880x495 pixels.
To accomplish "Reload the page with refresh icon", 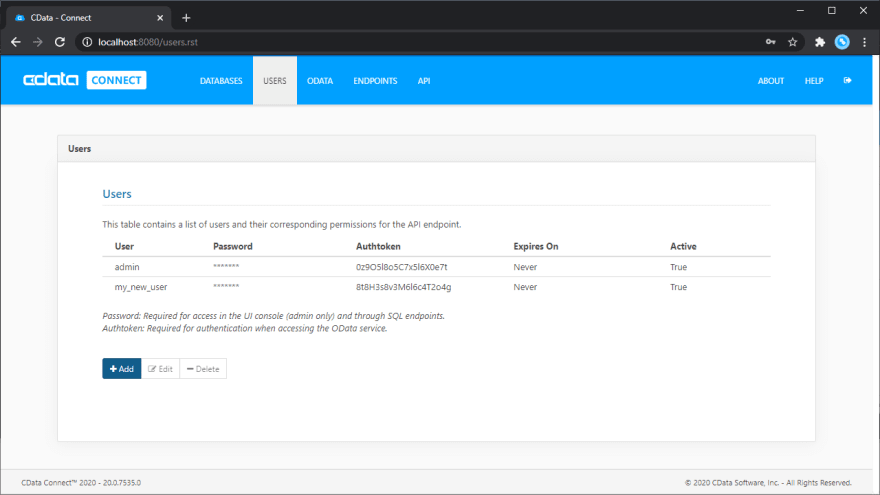I will pyautogui.click(x=59, y=42).
